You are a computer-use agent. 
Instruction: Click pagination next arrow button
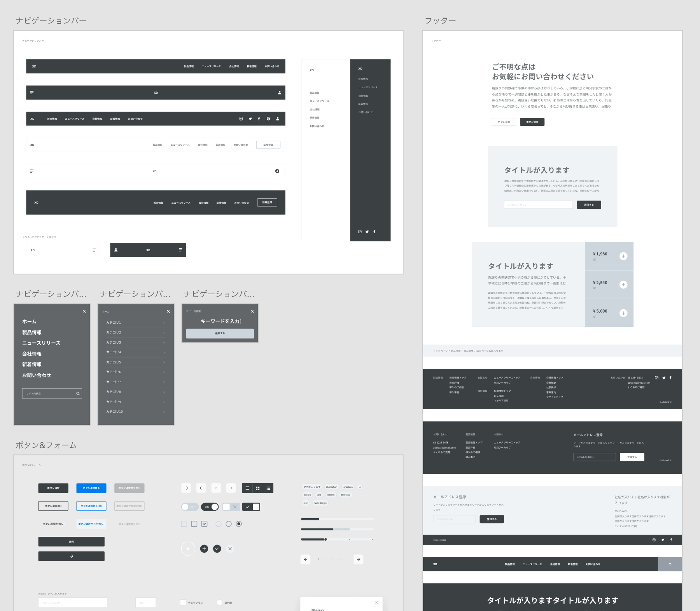coord(359,559)
